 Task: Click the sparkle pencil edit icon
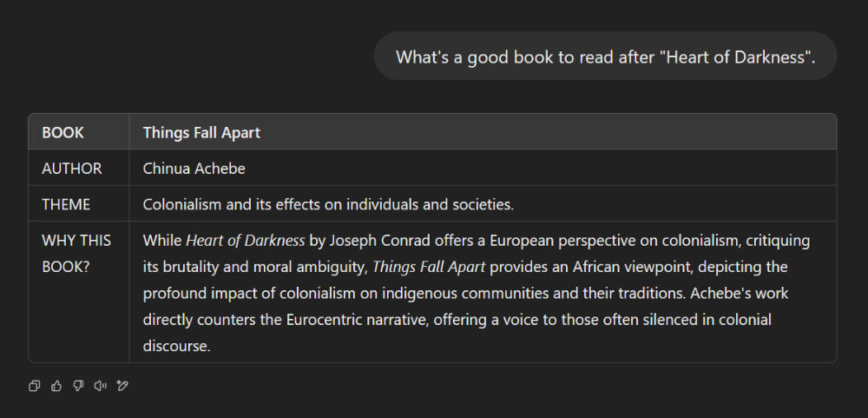coord(122,386)
